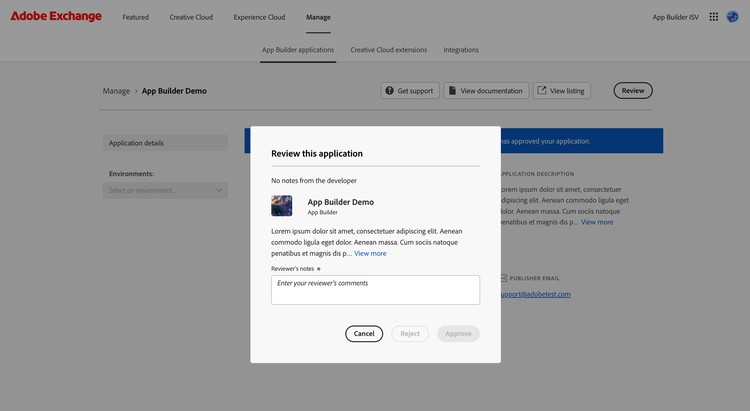The height and width of the screenshot is (411, 750).
Task: Click the Approve button
Action: pyautogui.click(x=458, y=333)
